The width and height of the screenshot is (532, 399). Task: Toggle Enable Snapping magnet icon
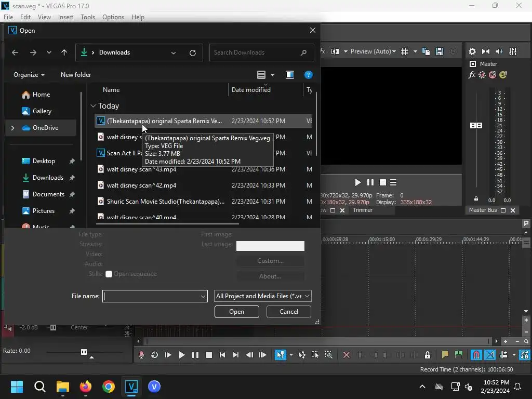click(476, 355)
